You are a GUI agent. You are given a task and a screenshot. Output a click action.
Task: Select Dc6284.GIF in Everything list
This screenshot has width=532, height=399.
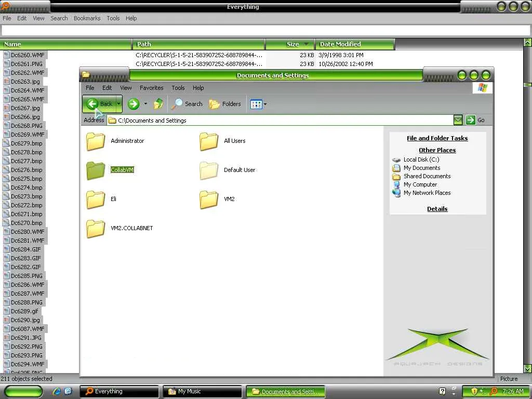(26, 249)
